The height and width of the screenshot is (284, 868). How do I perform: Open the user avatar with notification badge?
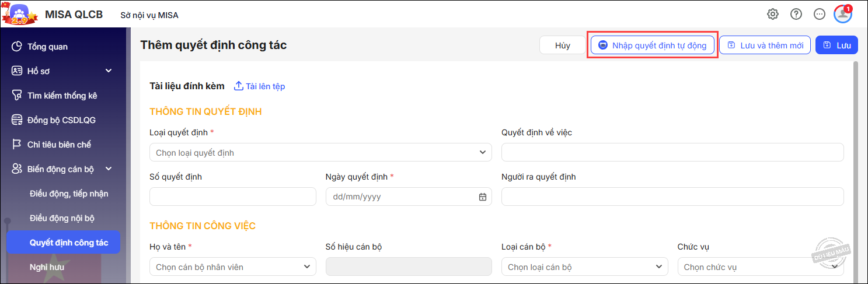click(x=842, y=14)
